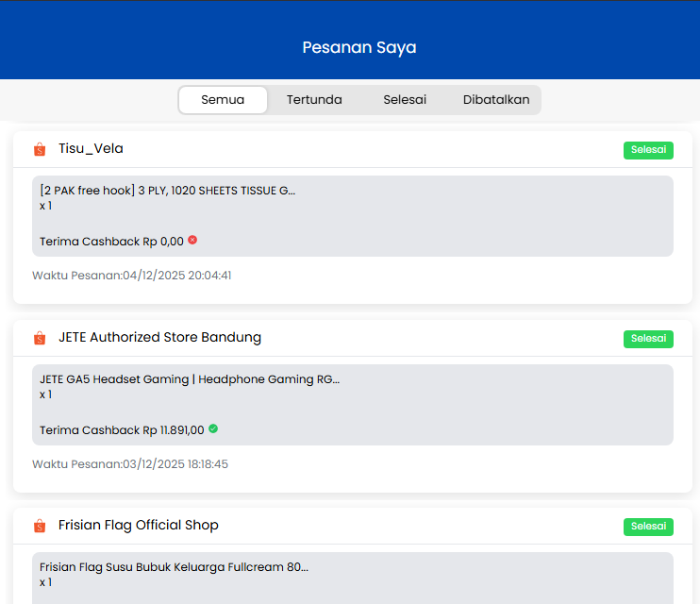Screen dimensions: 700x604
Task: Click the Selesai badge on the Tisu_Vela order
Action: [x=648, y=150]
